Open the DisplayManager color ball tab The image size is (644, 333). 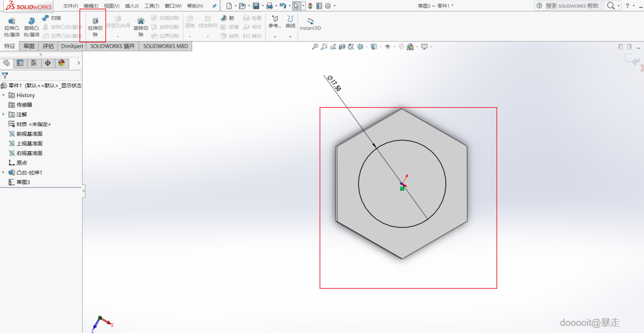[61, 63]
